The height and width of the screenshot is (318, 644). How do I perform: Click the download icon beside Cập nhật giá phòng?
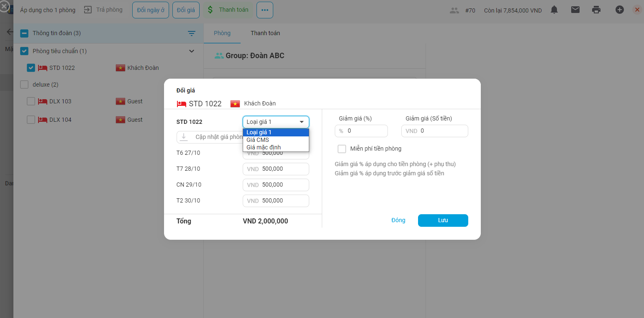[x=184, y=137]
